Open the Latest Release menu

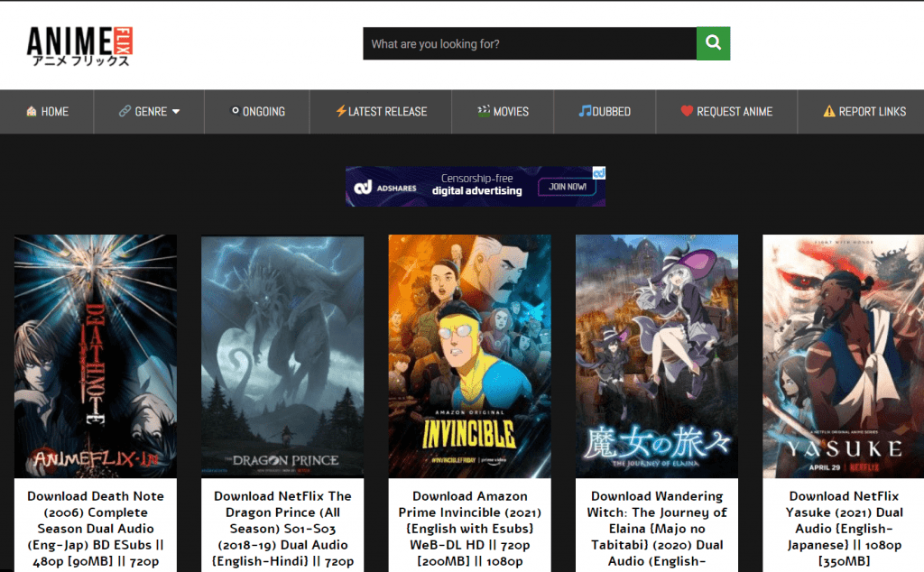[x=382, y=111]
